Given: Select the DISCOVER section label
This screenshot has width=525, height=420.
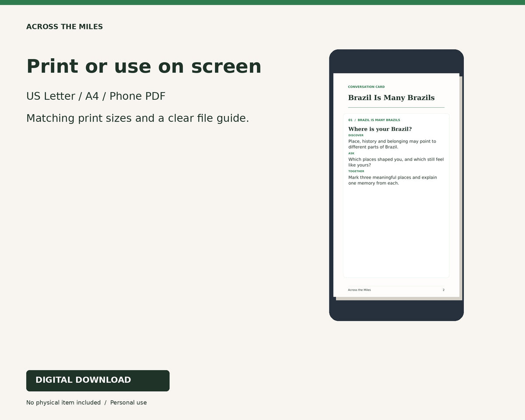Looking at the screenshot, I should 356,135.
